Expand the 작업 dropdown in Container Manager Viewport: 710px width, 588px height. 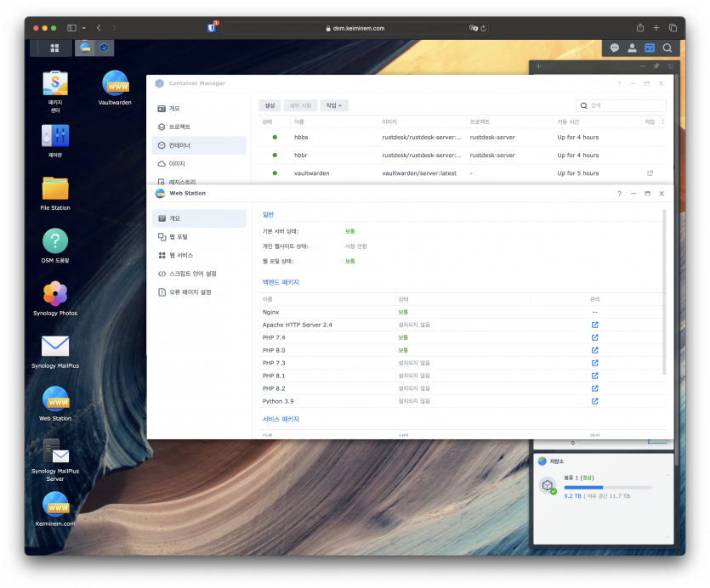tap(333, 105)
